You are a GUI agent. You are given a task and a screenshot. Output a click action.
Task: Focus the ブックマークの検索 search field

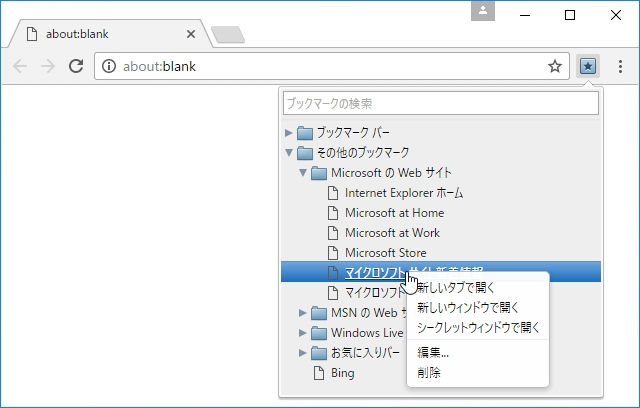[441, 103]
